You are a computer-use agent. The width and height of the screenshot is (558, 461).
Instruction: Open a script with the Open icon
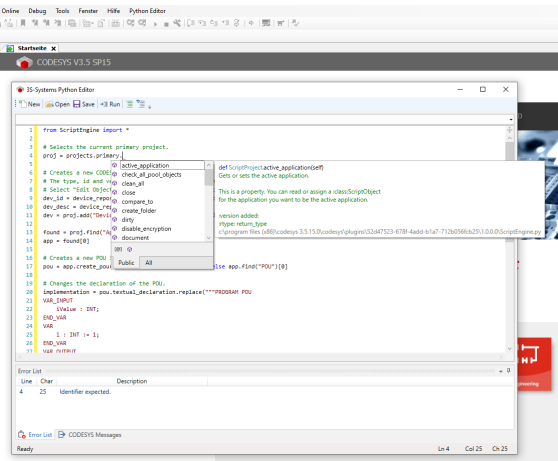click(x=57, y=104)
